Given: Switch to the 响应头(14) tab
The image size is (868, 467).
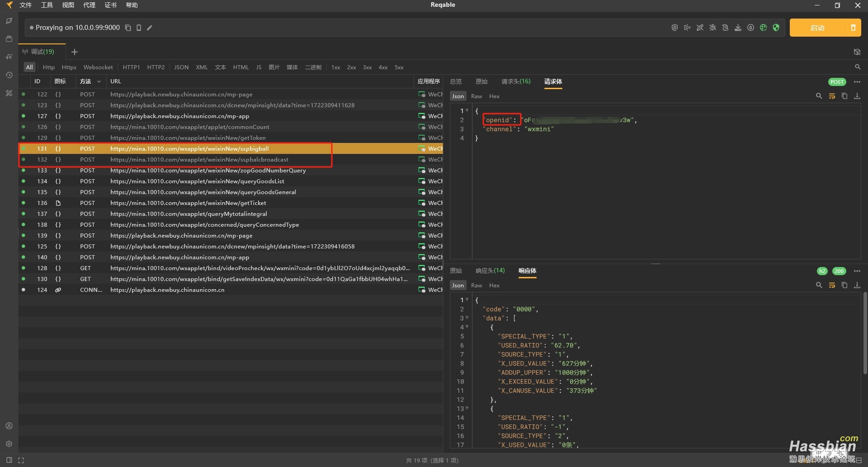Looking at the screenshot, I should [490, 271].
